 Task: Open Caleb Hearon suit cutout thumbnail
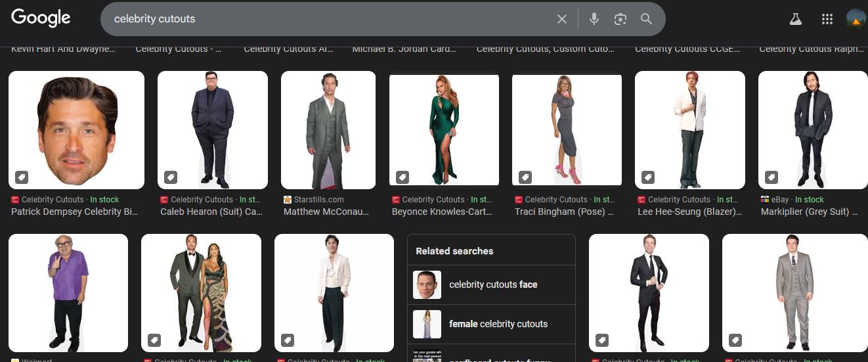pos(213,130)
